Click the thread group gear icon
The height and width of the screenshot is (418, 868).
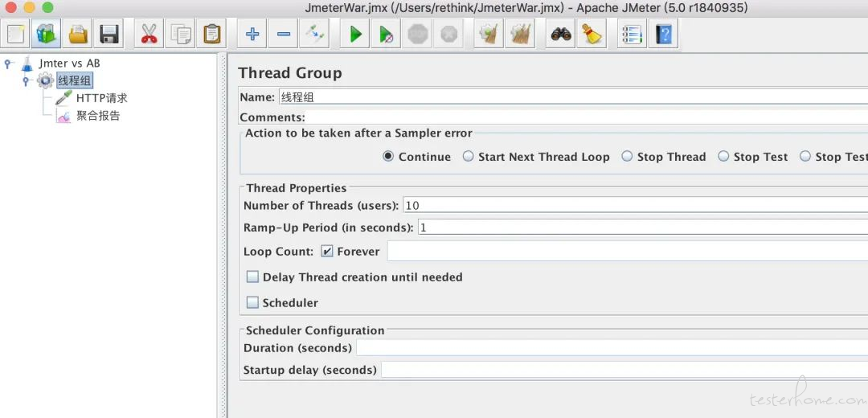click(x=45, y=81)
